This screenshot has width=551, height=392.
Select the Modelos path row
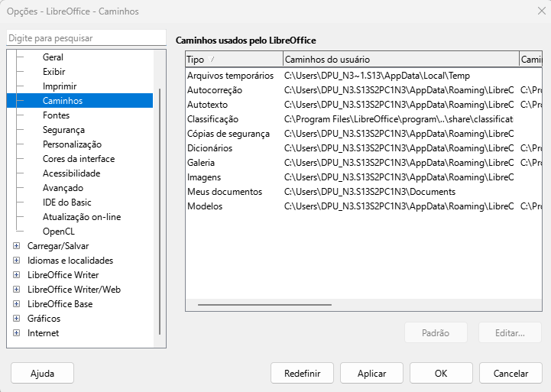pos(364,206)
